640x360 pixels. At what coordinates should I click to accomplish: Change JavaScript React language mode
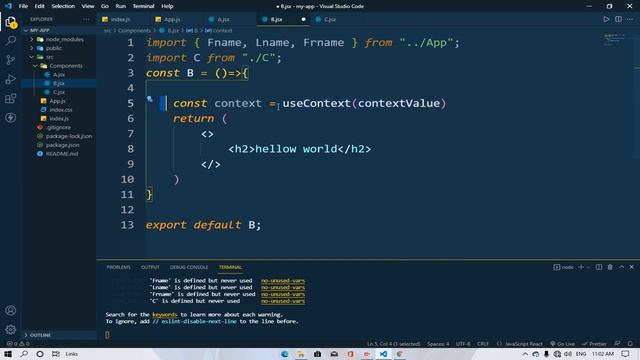tap(523, 344)
